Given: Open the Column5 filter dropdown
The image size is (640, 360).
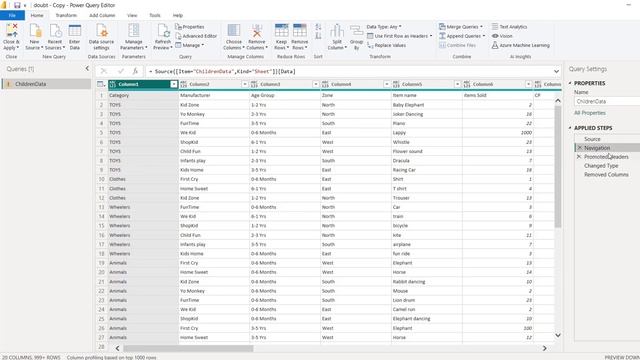Looking at the screenshot, I should (x=458, y=84).
